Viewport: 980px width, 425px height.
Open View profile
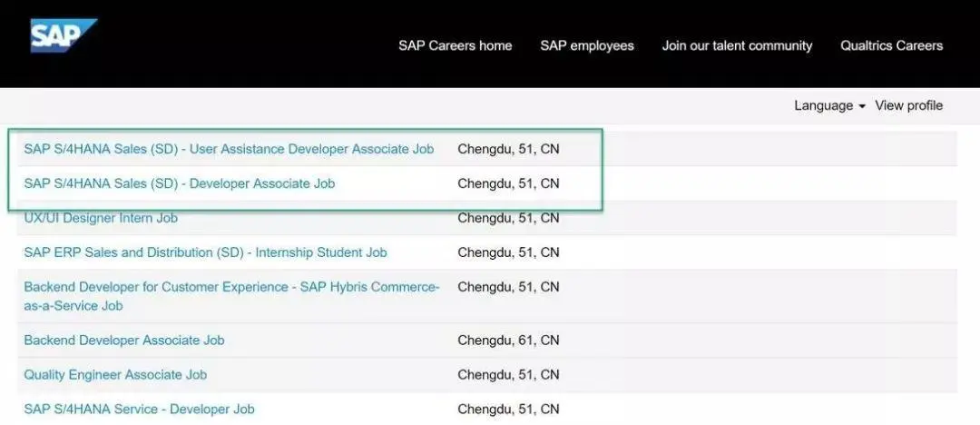pos(908,105)
